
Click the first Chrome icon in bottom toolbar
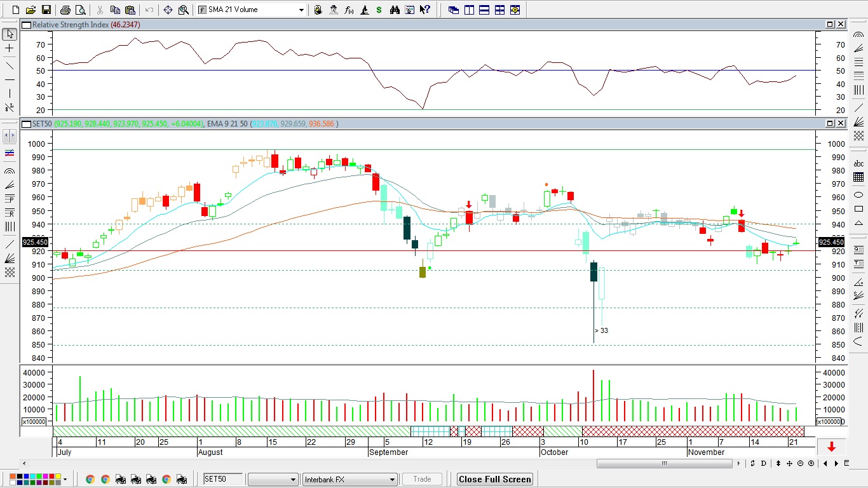90,479
